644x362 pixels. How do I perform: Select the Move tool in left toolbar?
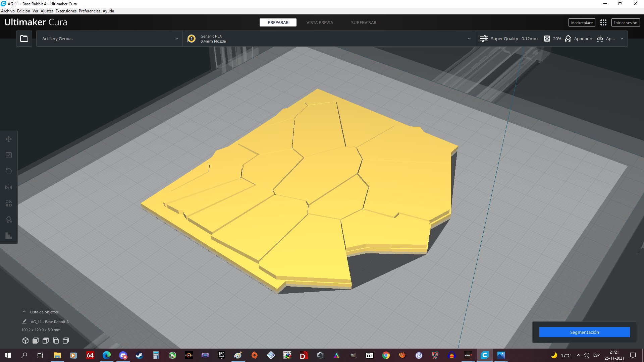[9, 139]
